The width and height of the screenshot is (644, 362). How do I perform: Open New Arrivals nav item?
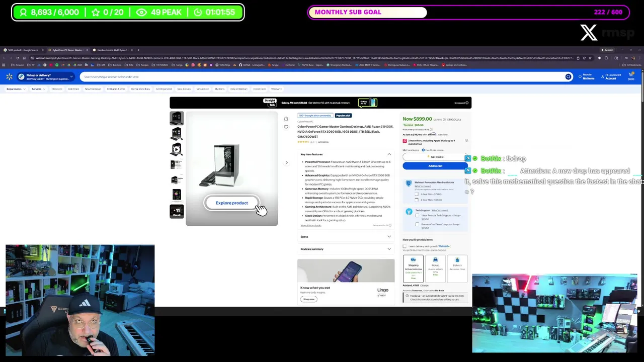pos(184,89)
